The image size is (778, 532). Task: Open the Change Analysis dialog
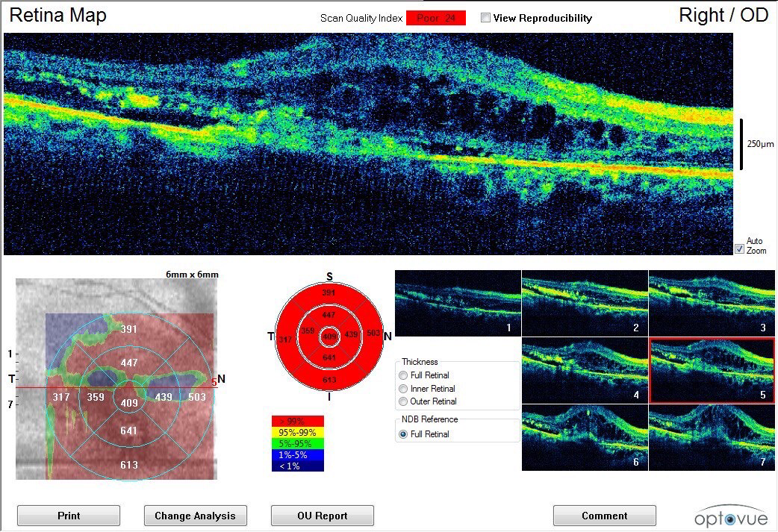click(195, 515)
